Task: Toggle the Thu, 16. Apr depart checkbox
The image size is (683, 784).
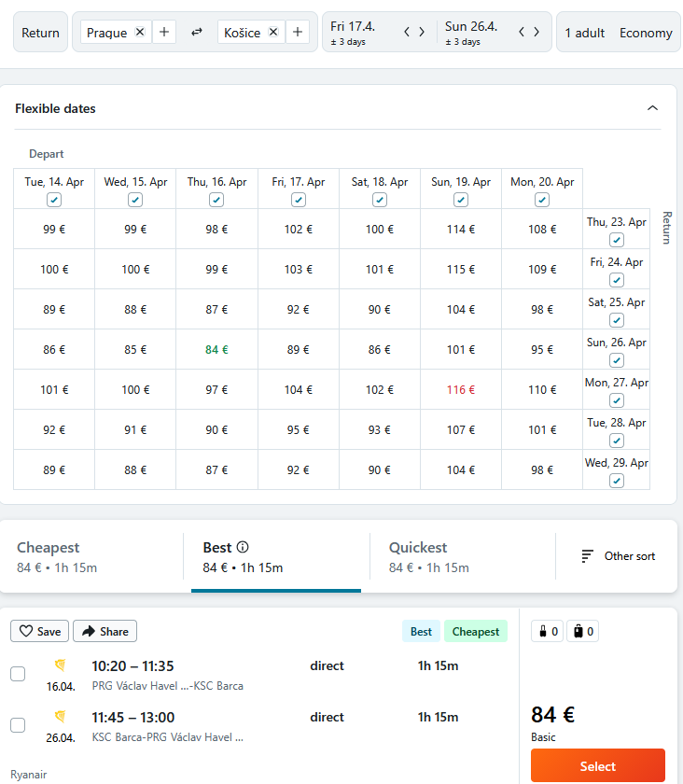Action: pos(216,200)
